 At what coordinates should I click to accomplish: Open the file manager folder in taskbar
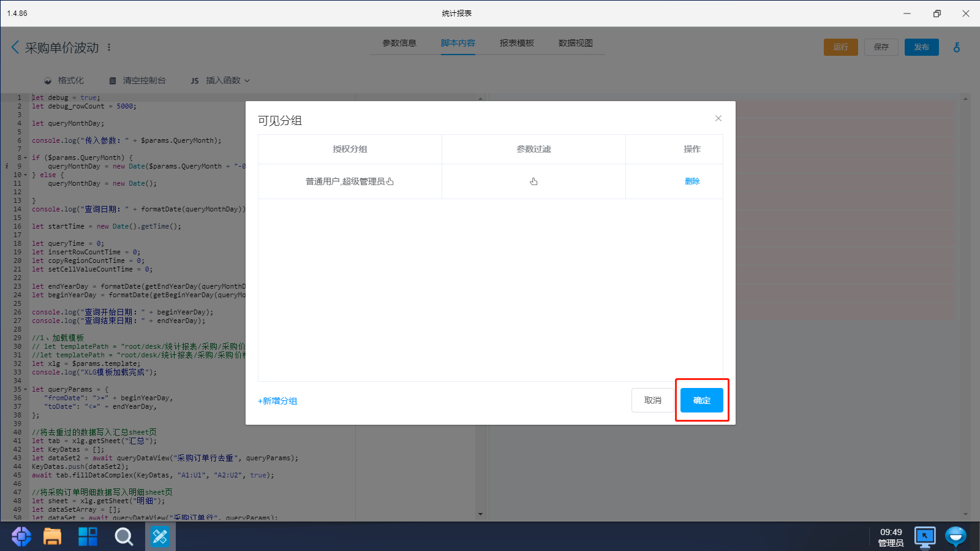click(x=53, y=537)
